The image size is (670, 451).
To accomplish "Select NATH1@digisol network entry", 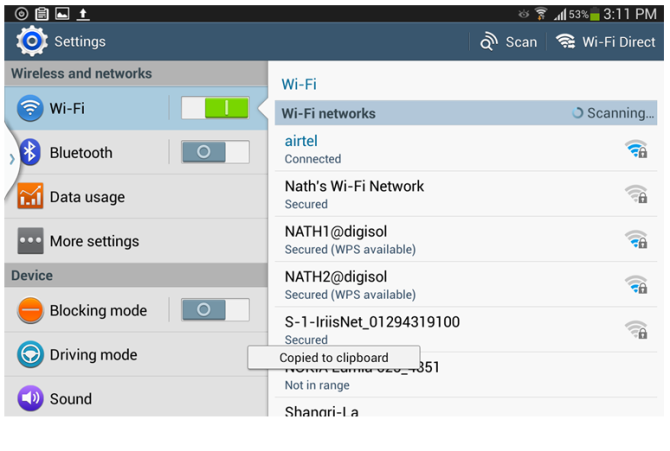I will [466, 239].
